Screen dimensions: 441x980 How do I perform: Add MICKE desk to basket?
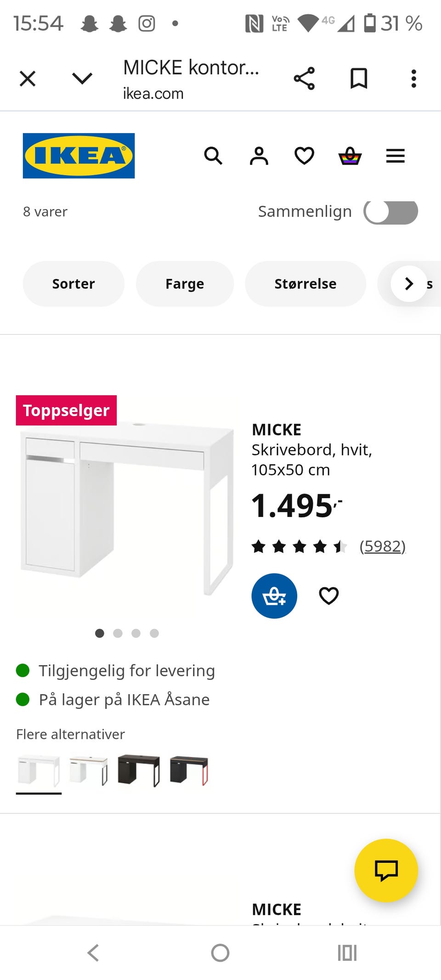pos(274,596)
